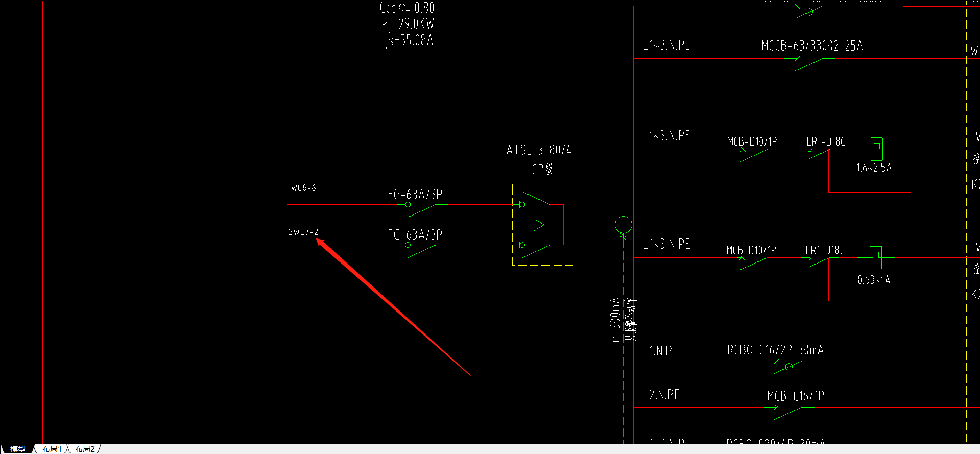The image size is (980, 454).
Task: Click the ATSE 3-80/4 text
Action: pos(539,150)
